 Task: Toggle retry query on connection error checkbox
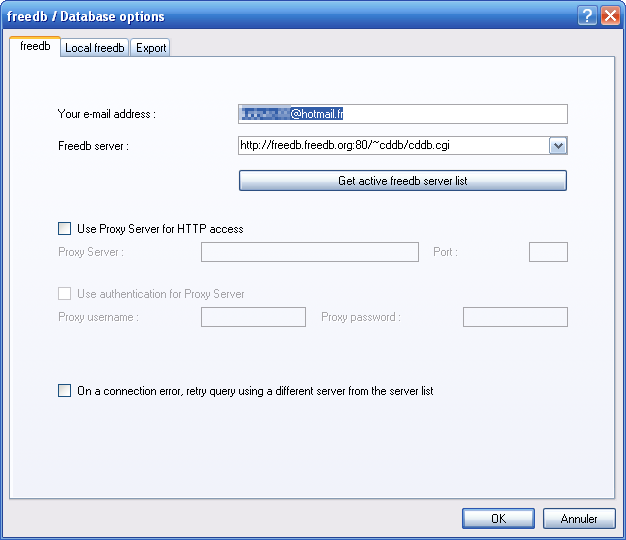(64, 391)
